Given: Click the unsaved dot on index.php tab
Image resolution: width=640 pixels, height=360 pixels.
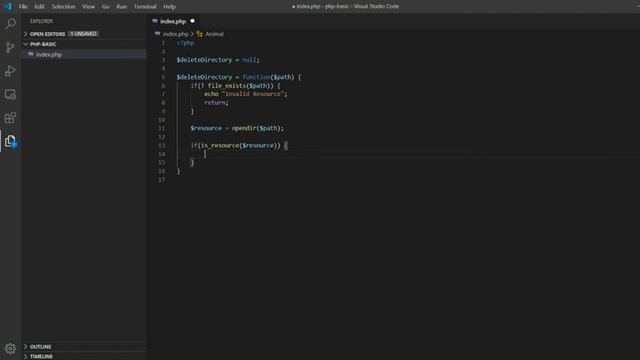Looking at the screenshot, I should pos(193,21).
